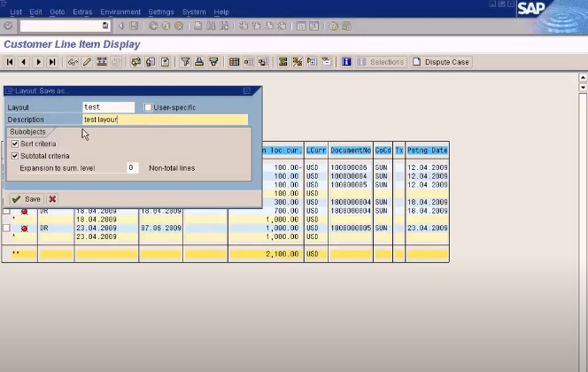Click the yellow Exit icon
The width and height of the screenshot is (588, 372).
pos(166,26)
